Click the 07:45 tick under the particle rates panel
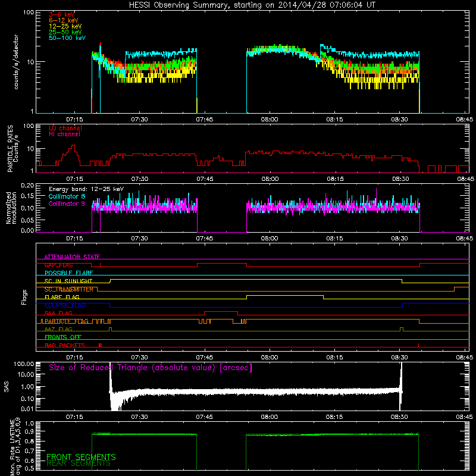Screen dimensions: 476x476 click(x=205, y=179)
